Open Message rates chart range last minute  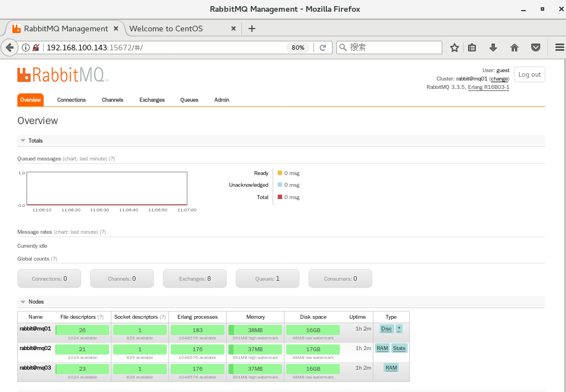[x=76, y=232]
